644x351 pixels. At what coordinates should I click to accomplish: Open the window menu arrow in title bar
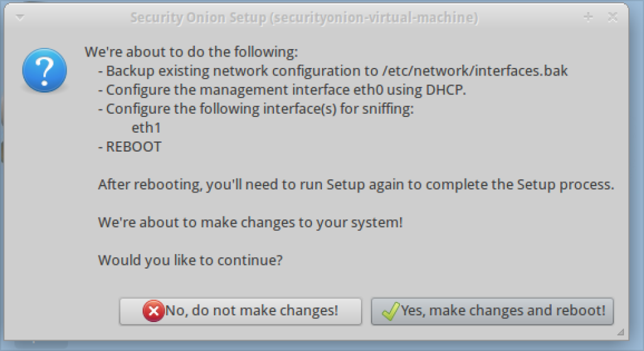click(19, 18)
